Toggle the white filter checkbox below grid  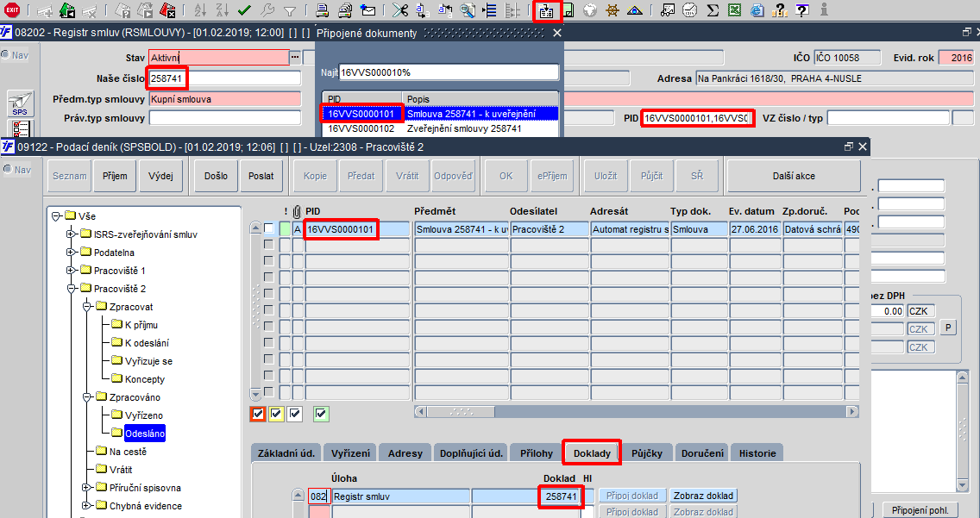tap(295, 413)
